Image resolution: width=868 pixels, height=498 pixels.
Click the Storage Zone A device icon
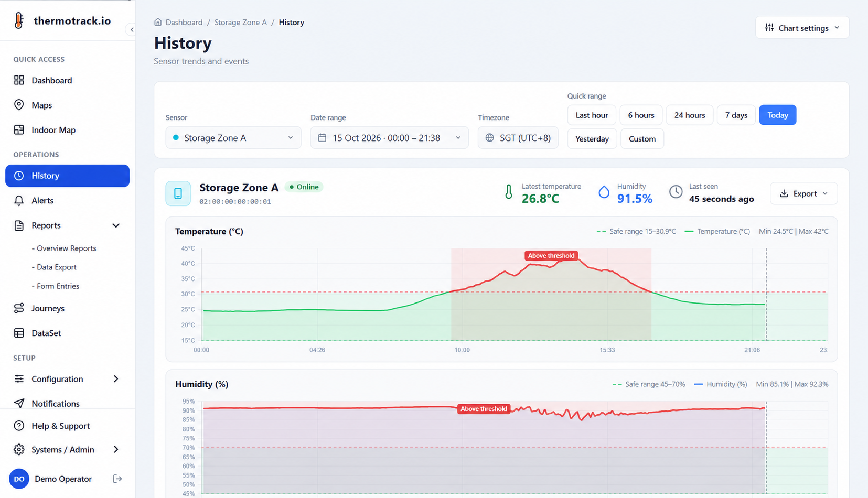[x=178, y=193]
